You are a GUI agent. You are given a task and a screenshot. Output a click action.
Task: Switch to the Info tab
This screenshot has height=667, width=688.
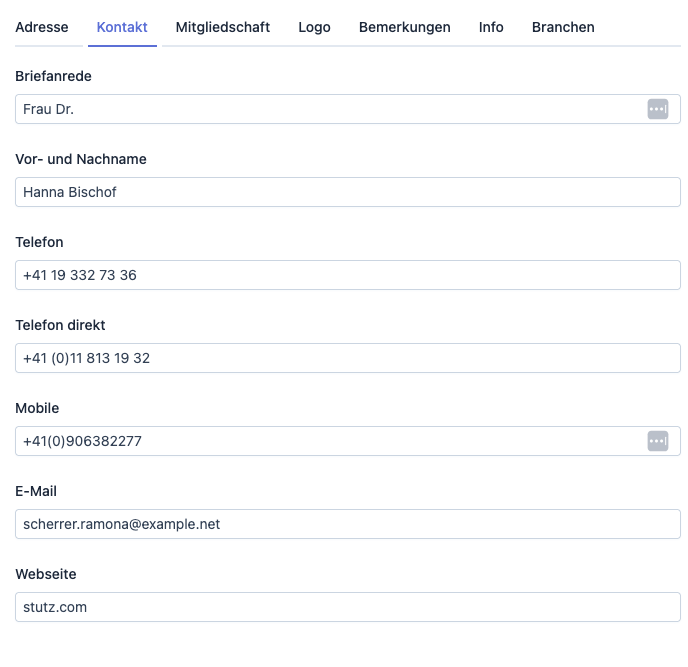click(491, 27)
